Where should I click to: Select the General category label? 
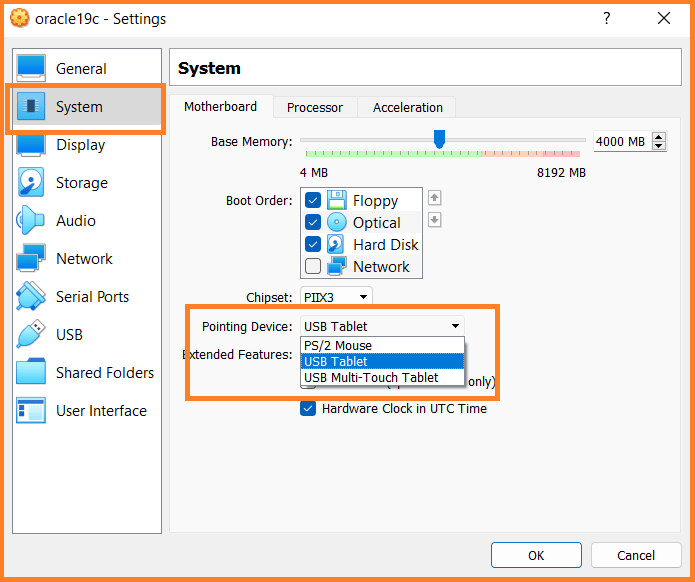click(81, 69)
